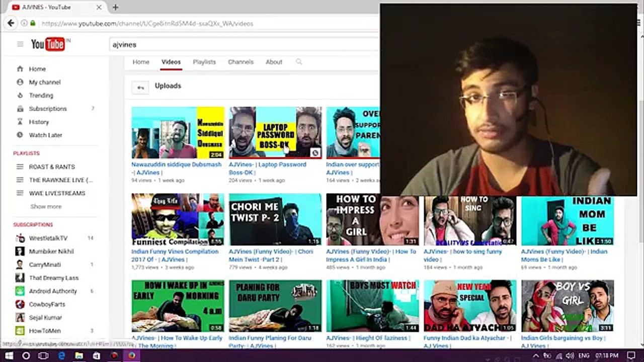
Task: Open File Explorer from the taskbar
Action: [x=79, y=355]
